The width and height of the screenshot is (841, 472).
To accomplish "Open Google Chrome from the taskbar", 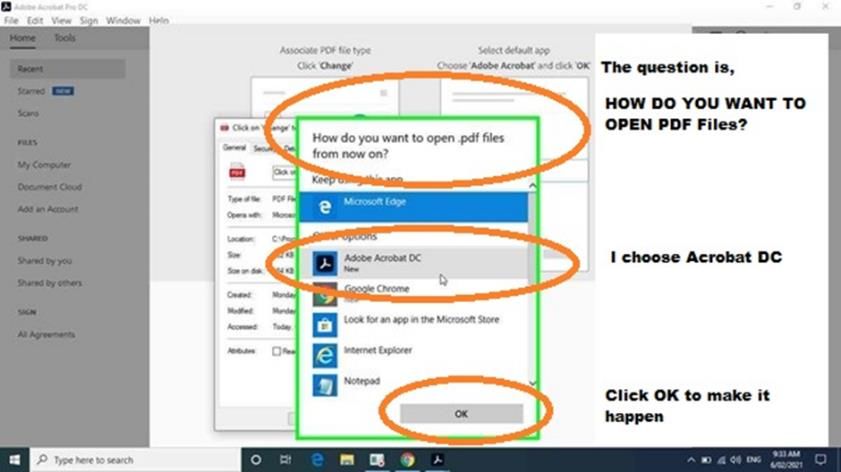I will [x=408, y=460].
